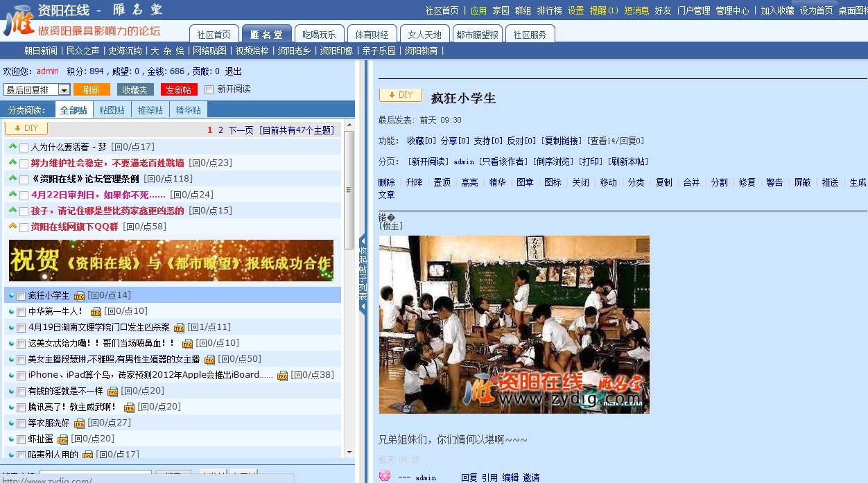This screenshot has width=868, height=483.
Task: Check the box for 论坛管理条例 post
Action: [x=24, y=179]
